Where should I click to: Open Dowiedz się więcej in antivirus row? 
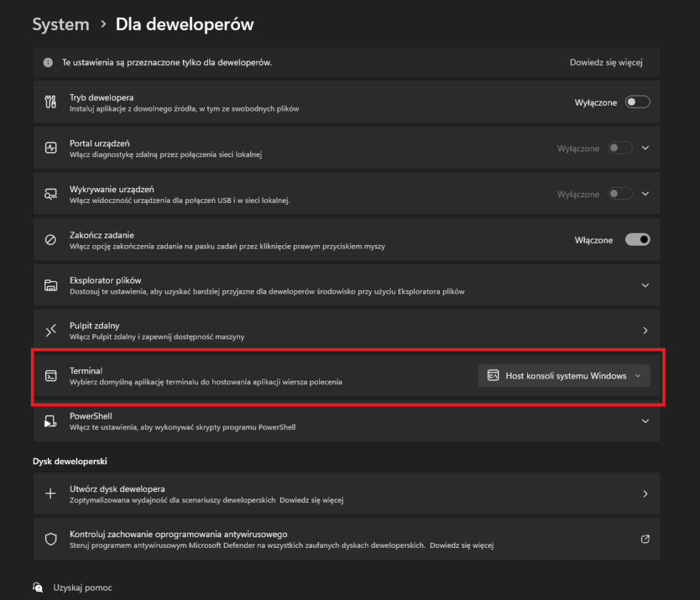coord(461,545)
